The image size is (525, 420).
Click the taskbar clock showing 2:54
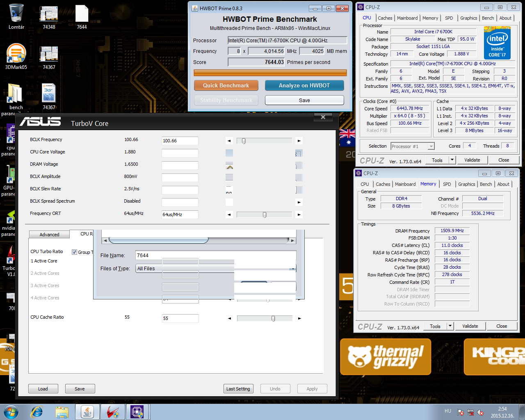pyautogui.click(x=502, y=409)
